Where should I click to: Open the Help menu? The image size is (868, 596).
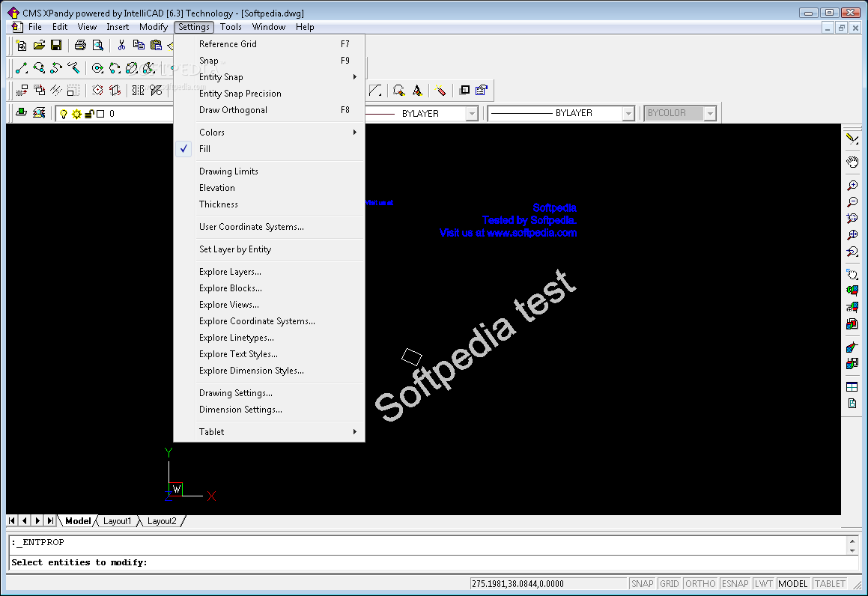coord(305,26)
